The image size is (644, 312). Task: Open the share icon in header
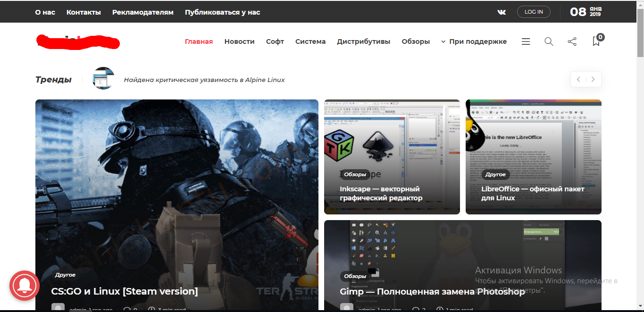(x=572, y=41)
